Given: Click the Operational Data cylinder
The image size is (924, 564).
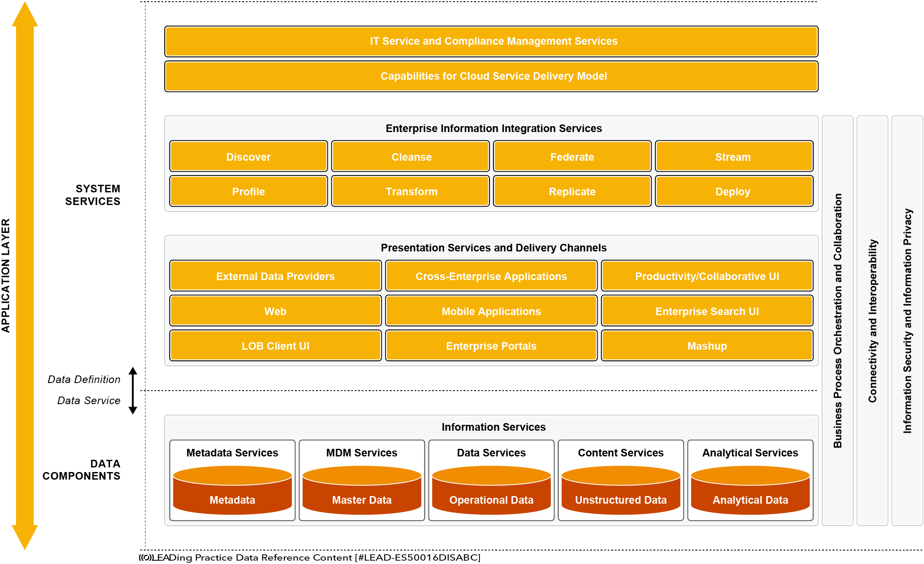Looking at the screenshot, I should click(491, 490).
